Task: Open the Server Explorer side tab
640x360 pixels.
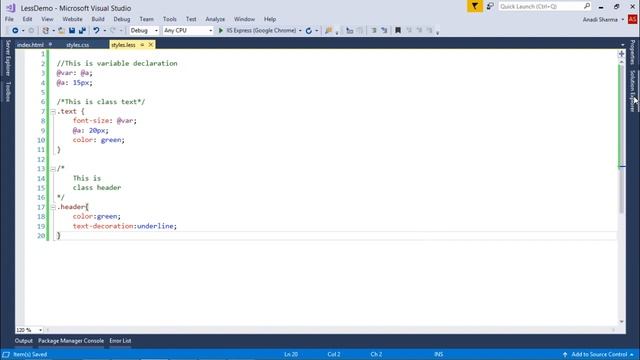Action: point(8,58)
